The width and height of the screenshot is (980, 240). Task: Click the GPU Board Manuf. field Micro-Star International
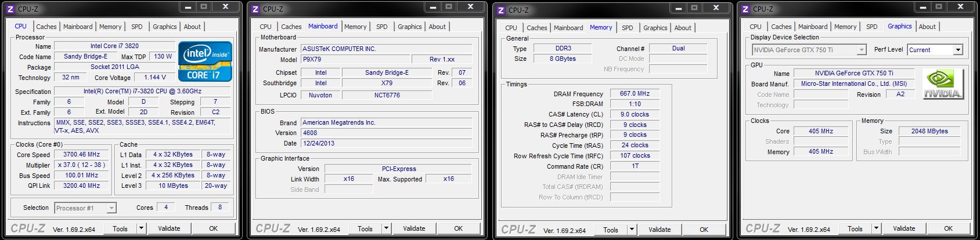tap(853, 83)
